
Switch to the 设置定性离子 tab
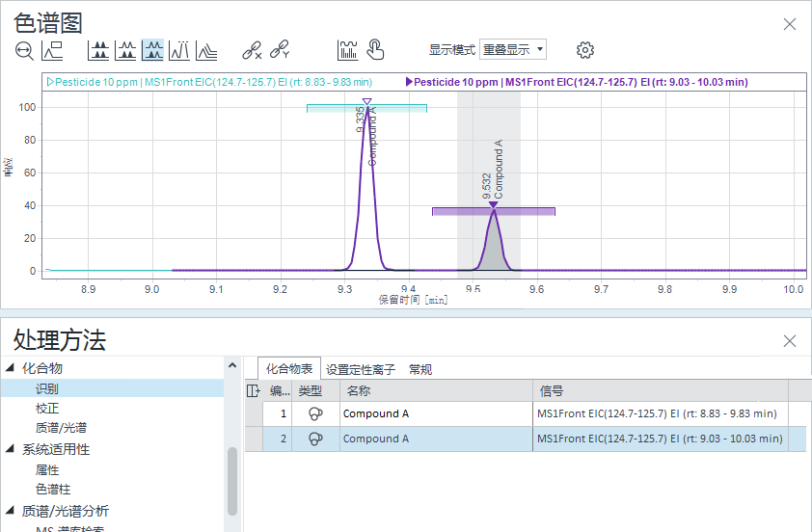361,369
